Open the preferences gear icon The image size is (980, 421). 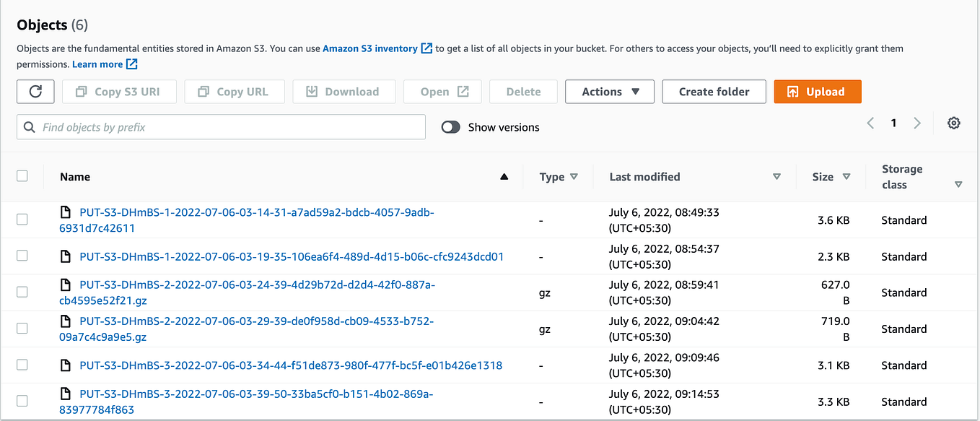click(x=954, y=123)
